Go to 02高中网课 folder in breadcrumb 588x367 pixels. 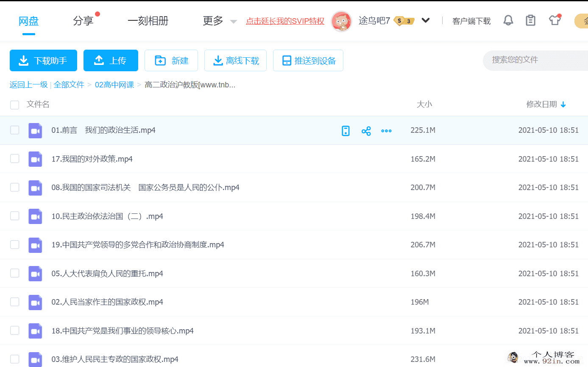coord(114,85)
